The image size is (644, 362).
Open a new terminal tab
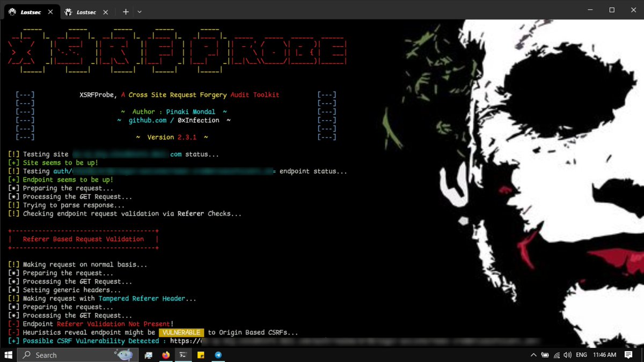[x=126, y=11]
